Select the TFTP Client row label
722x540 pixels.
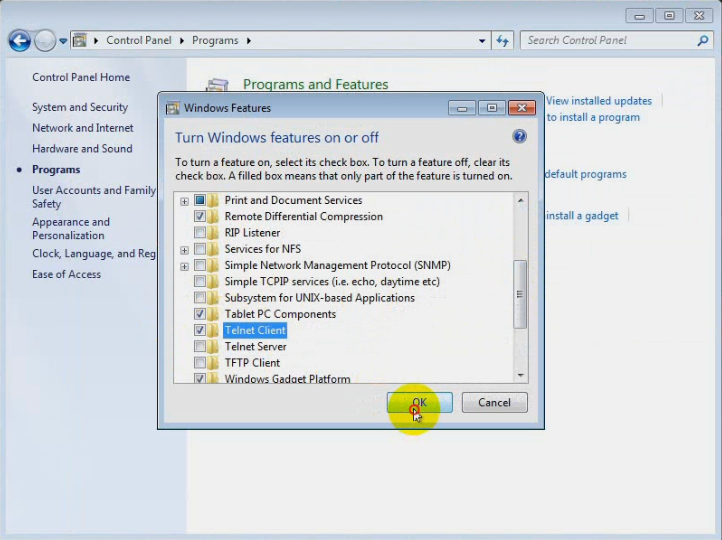[x=252, y=363]
